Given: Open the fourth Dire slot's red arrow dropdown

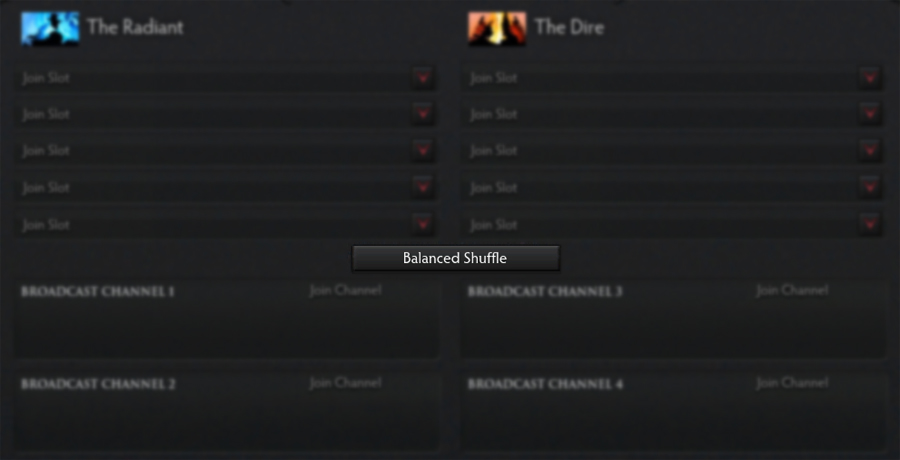Looking at the screenshot, I should pyautogui.click(x=870, y=187).
